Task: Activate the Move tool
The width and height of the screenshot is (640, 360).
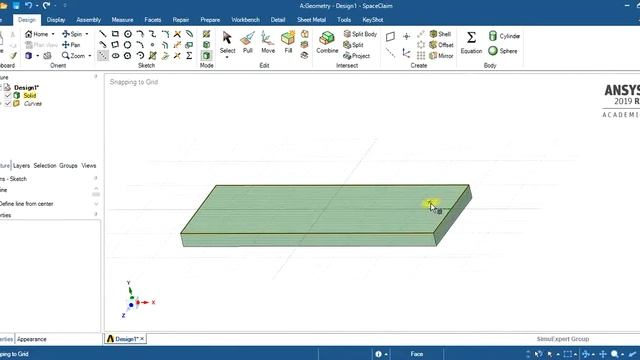Action: 268,42
